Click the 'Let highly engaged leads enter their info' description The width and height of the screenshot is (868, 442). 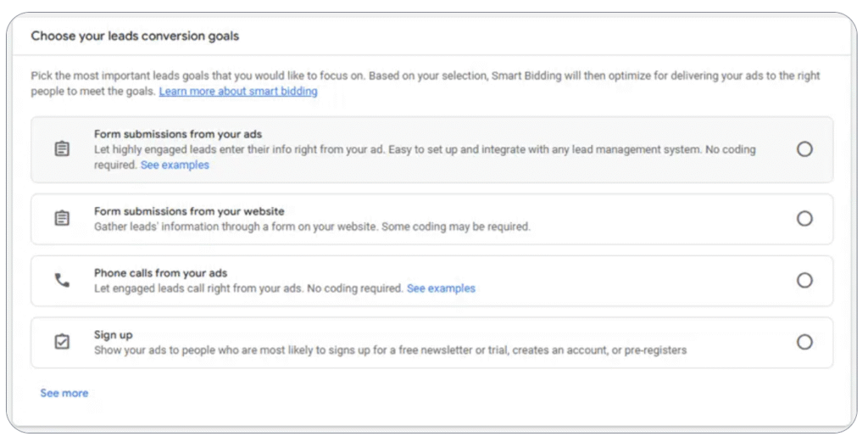pos(425,157)
